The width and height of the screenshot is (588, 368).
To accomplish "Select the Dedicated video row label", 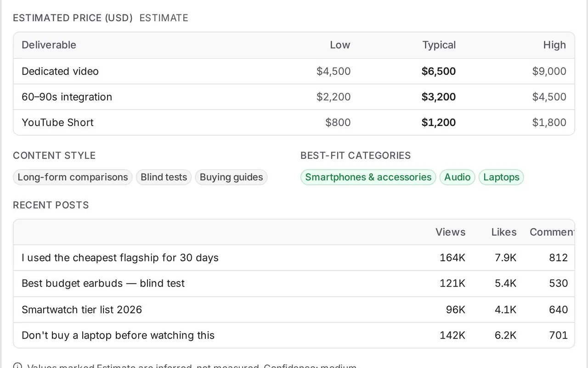I will (60, 71).
